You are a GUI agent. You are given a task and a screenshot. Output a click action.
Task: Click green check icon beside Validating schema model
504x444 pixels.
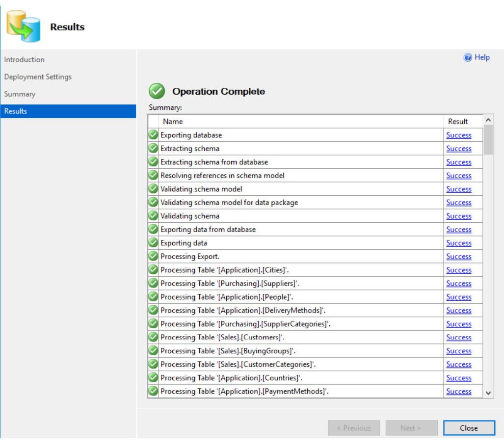pos(153,189)
